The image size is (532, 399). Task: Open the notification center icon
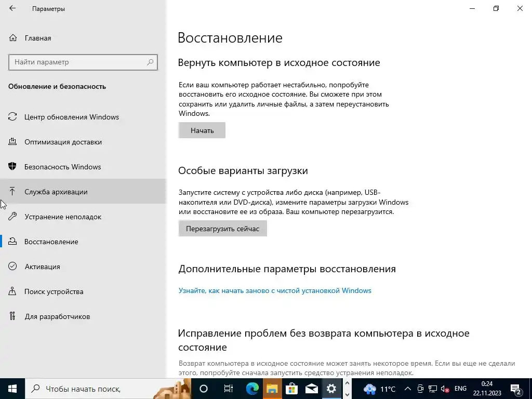(x=515, y=389)
